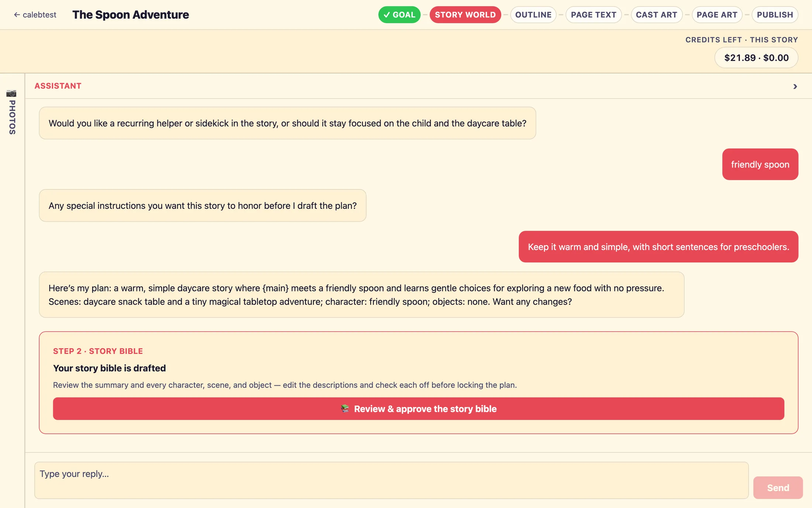
Task: Select the Story World step
Action: (465, 15)
